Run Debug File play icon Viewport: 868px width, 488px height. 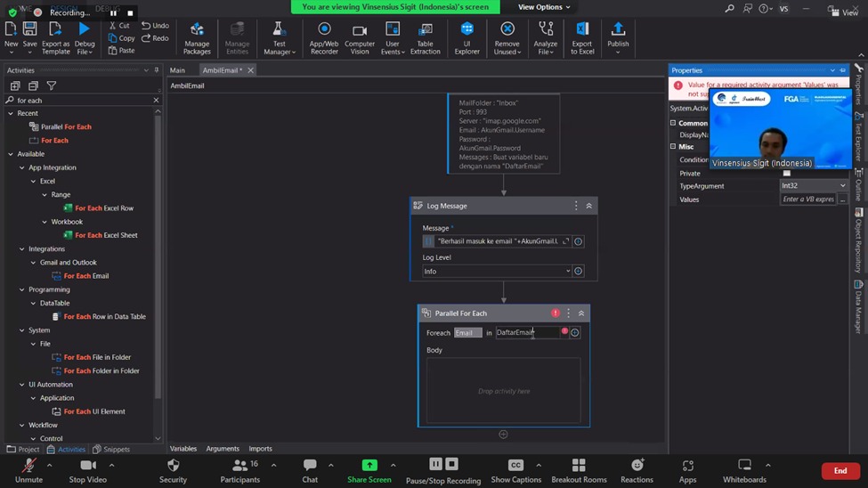[85, 28]
